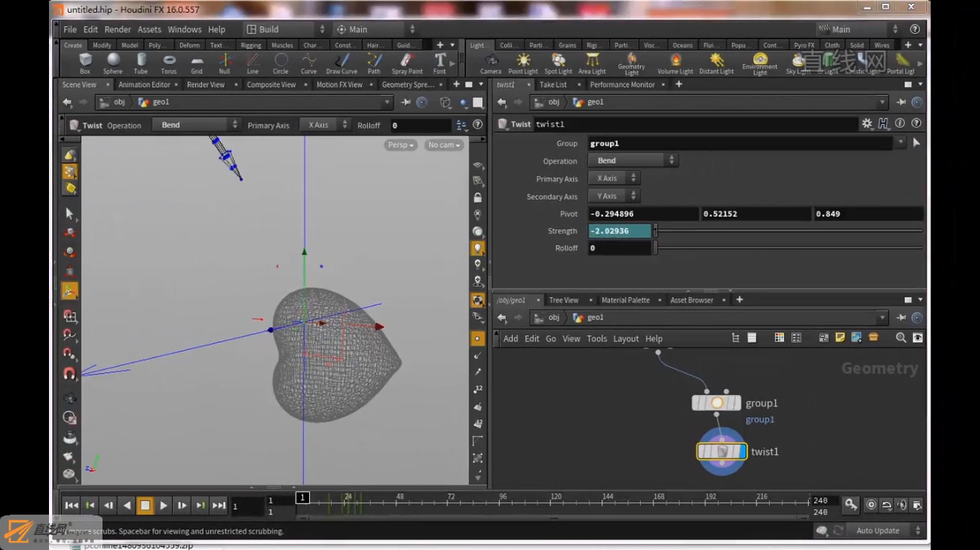Toggle the viewport lock icon
The image size is (980, 550).
tap(477, 197)
